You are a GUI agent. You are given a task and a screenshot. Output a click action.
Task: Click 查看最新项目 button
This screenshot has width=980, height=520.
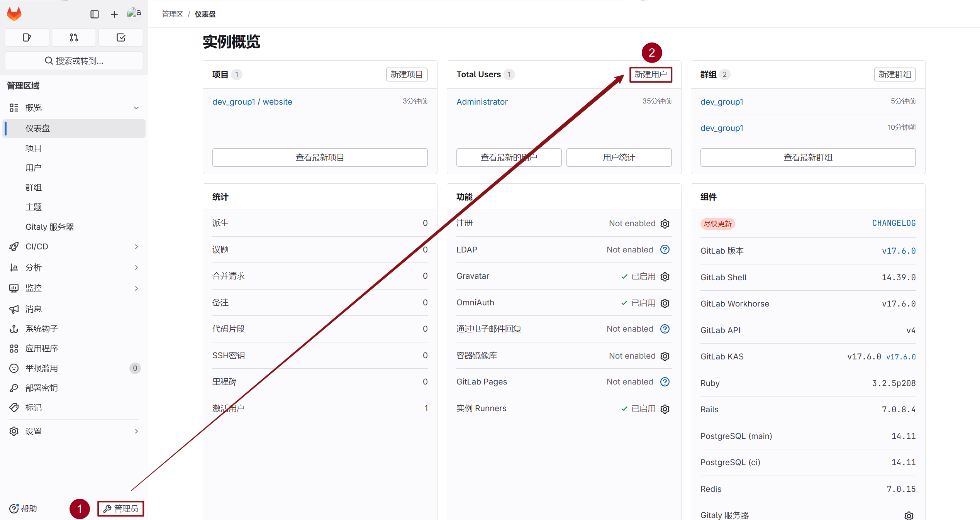(x=320, y=158)
